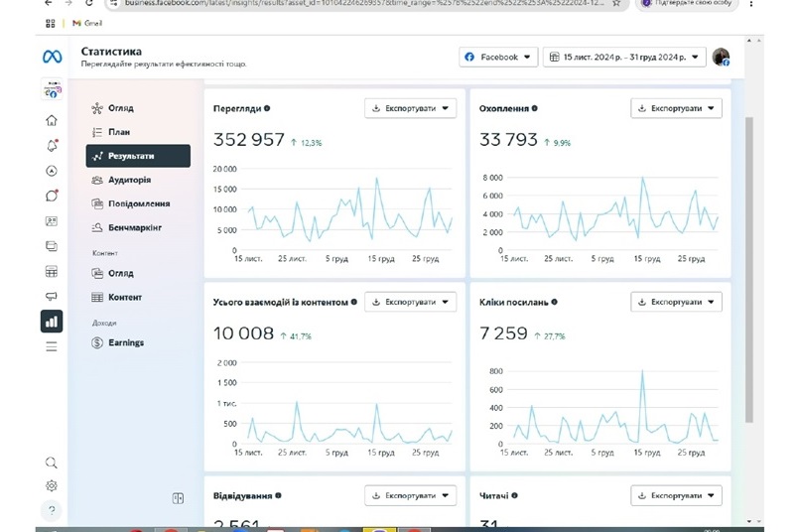Open the Facebook platform dropdown
Viewport: 797px width, 532px height.
pyautogui.click(x=498, y=57)
